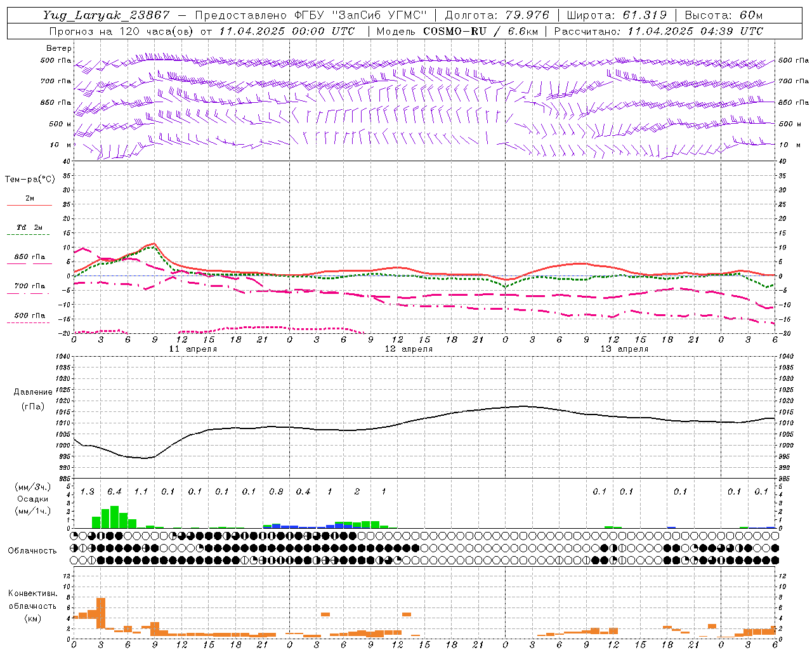Select the latitude value Широта: 61.319
812x650 pixels.
click(x=617, y=15)
